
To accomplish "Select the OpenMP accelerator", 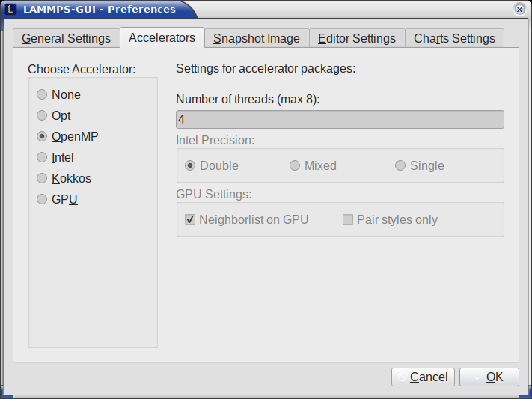I will tap(67, 136).
